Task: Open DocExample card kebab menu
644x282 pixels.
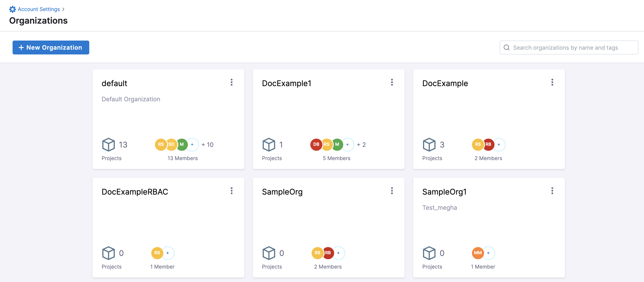Action: pyautogui.click(x=552, y=82)
